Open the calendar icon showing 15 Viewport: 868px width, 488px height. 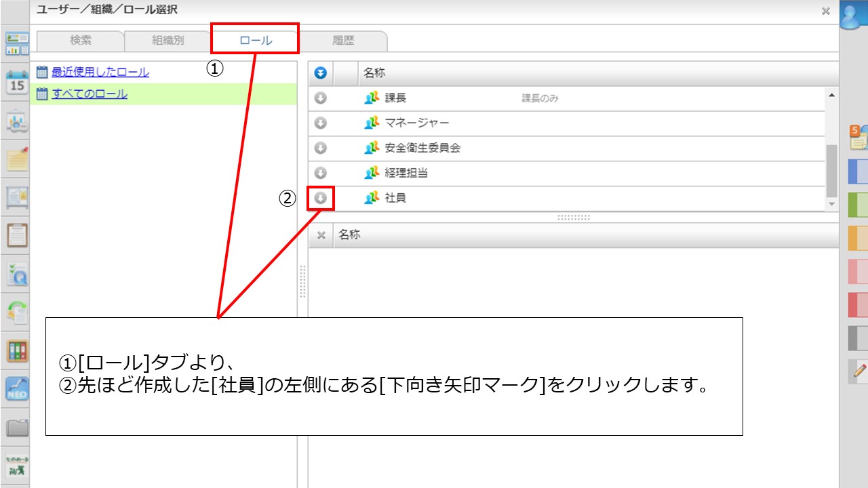tap(16, 83)
